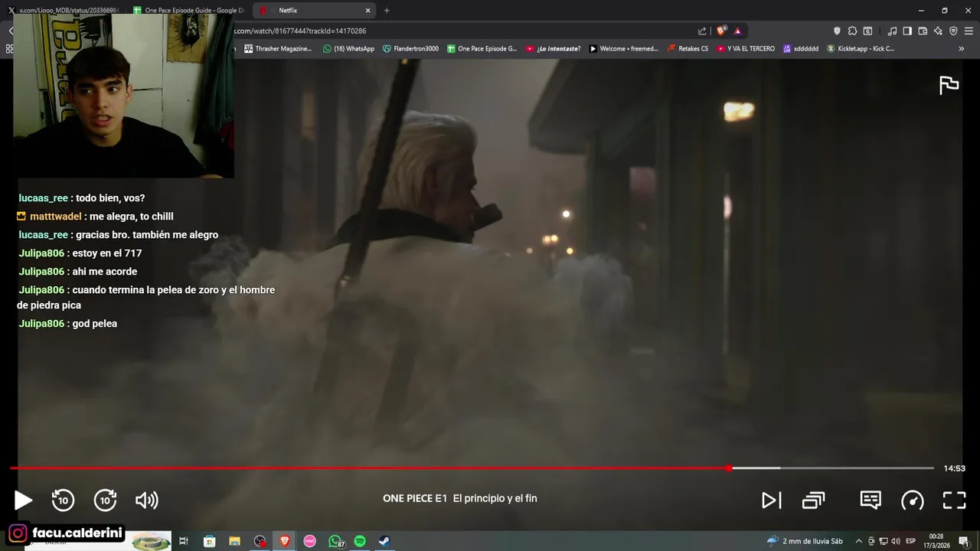Restore down the browser window

(x=944, y=11)
